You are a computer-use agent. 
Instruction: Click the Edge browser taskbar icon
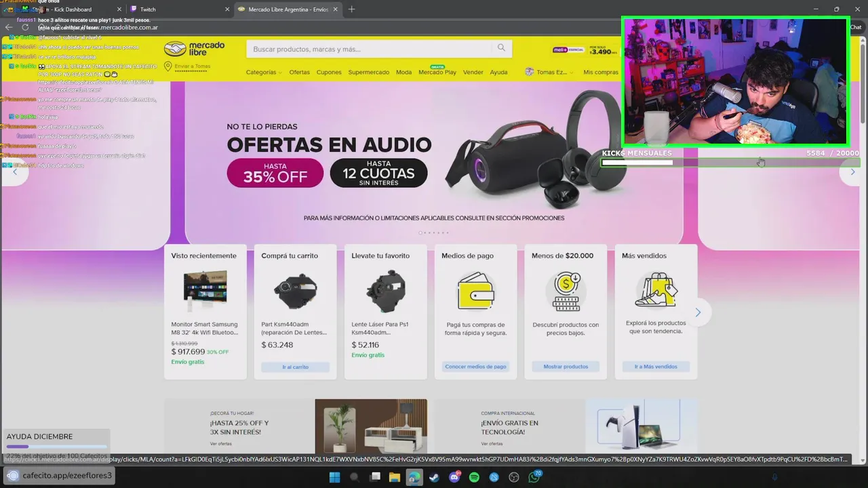click(x=414, y=477)
